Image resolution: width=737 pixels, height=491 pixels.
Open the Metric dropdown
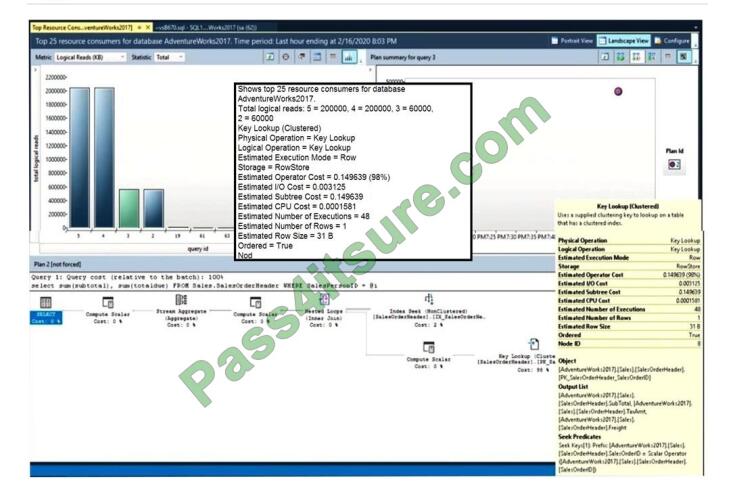(90, 57)
